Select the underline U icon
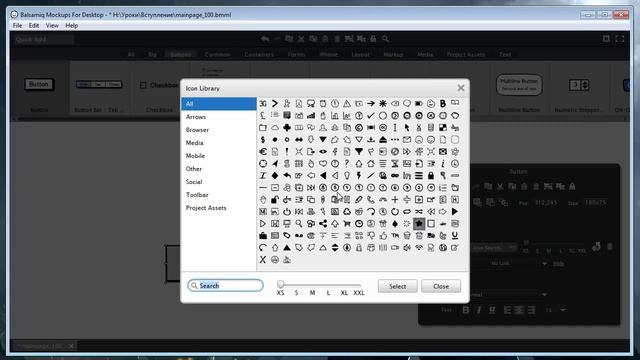The height and width of the screenshot is (360, 640). coord(455,236)
